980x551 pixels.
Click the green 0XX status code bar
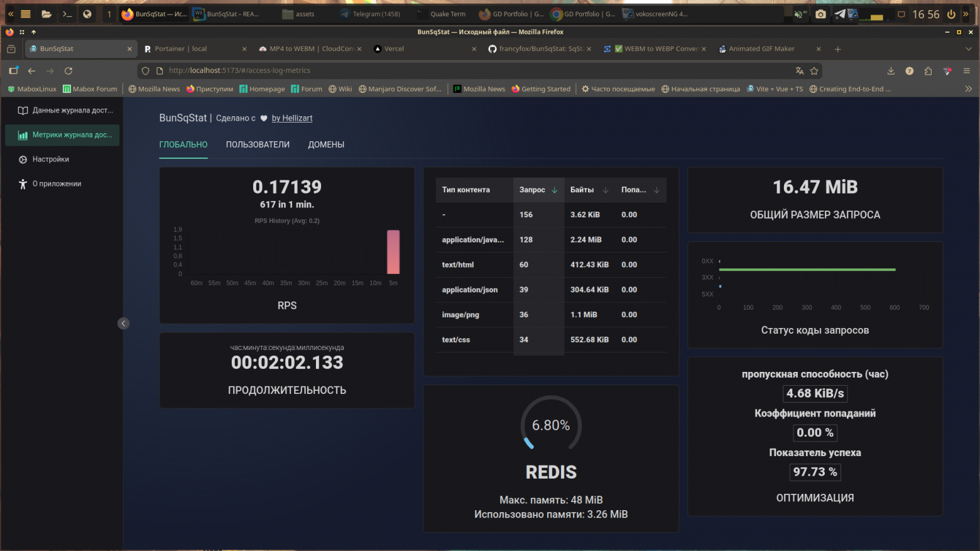coord(807,269)
